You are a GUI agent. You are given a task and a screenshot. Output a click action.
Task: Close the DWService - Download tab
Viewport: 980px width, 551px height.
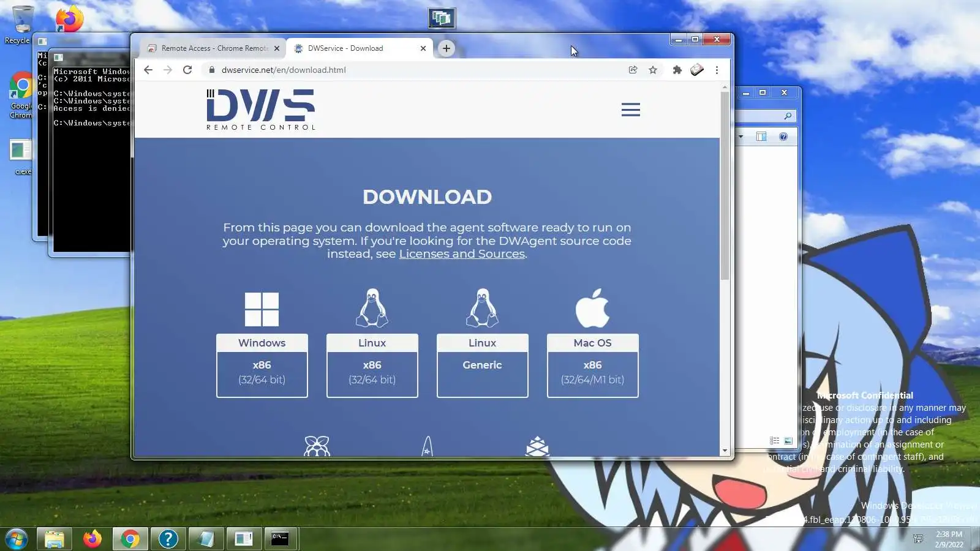pos(423,48)
